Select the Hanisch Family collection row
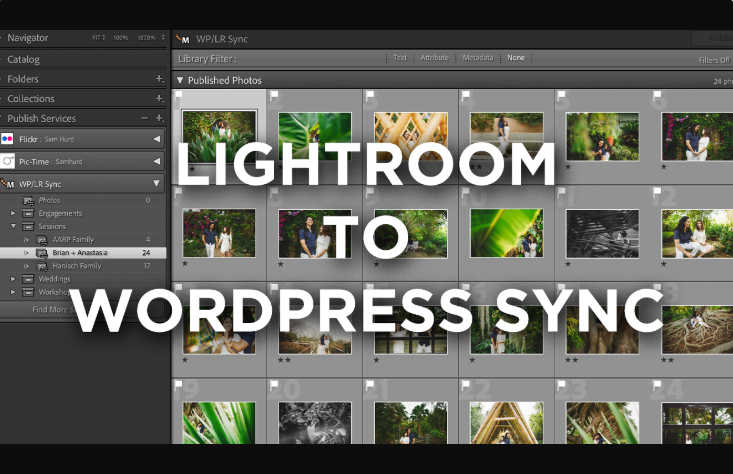The height and width of the screenshot is (474, 733). pos(83,266)
